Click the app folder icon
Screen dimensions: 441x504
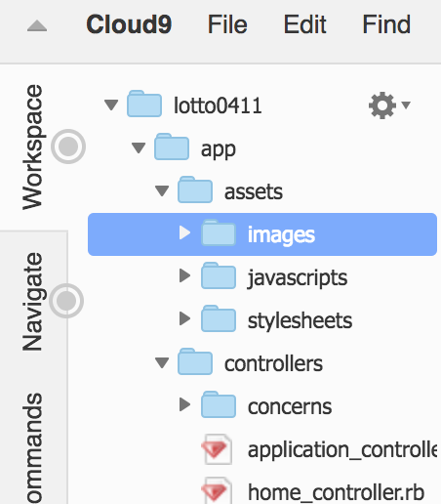click(x=172, y=147)
